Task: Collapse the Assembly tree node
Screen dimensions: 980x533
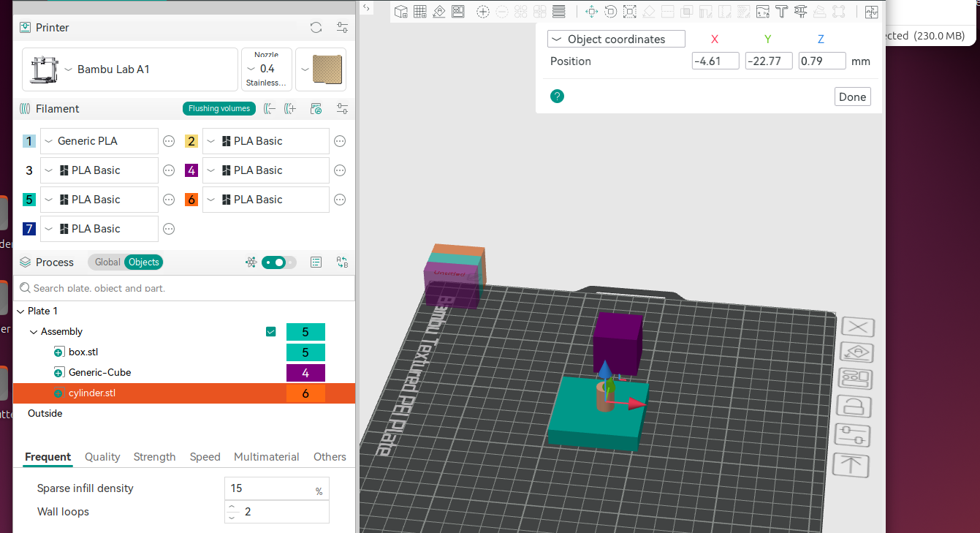Action: coord(34,332)
